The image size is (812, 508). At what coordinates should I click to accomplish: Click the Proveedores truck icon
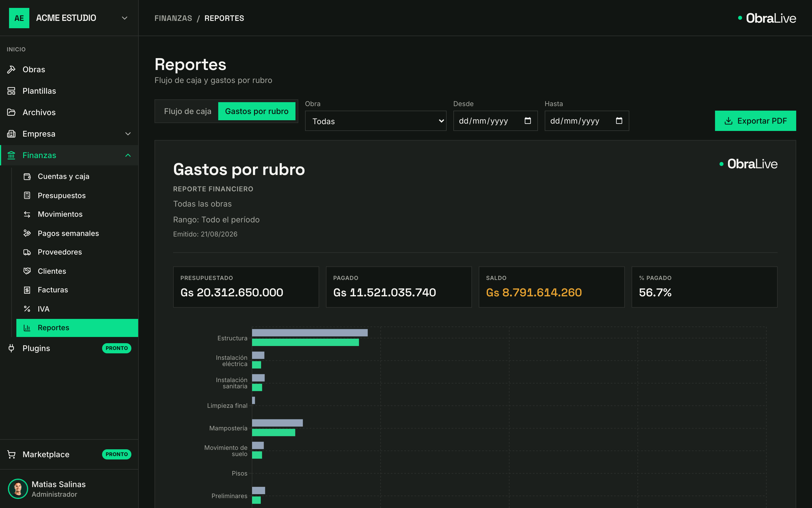click(x=27, y=252)
